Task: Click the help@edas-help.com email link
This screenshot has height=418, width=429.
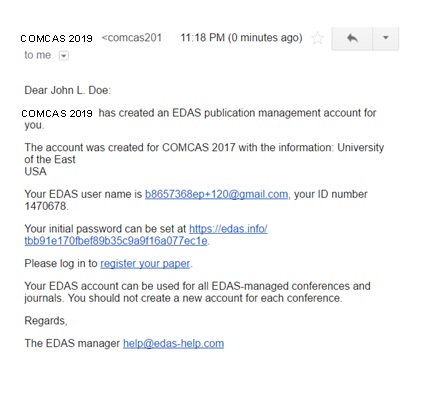Action: pyautogui.click(x=173, y=344)
